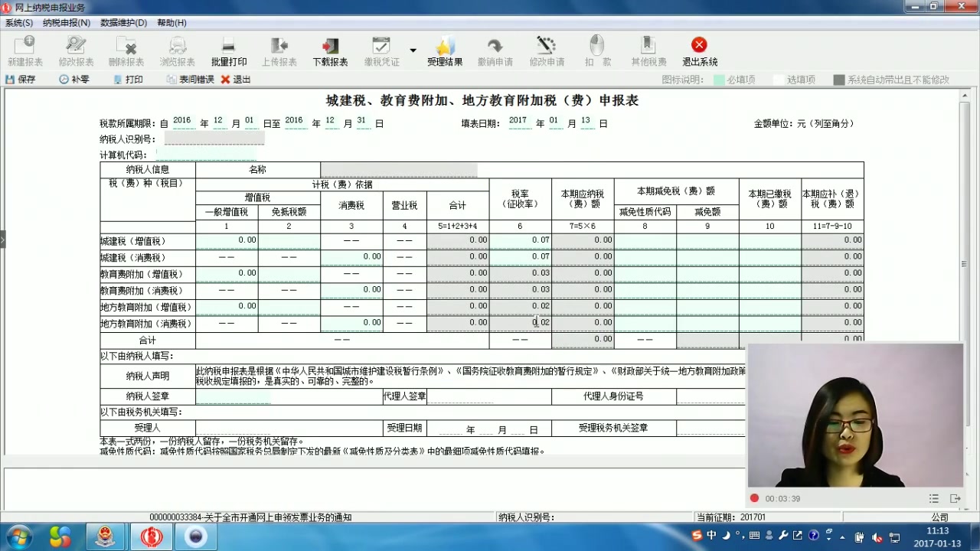Click the 保存 save button
This screenshot has height=551, width=980.
pos(21,79)
